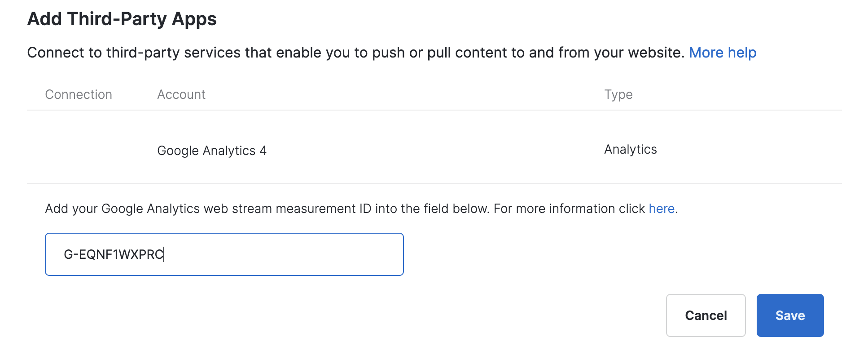Click the Connection column header

click(x=79, y=94)
